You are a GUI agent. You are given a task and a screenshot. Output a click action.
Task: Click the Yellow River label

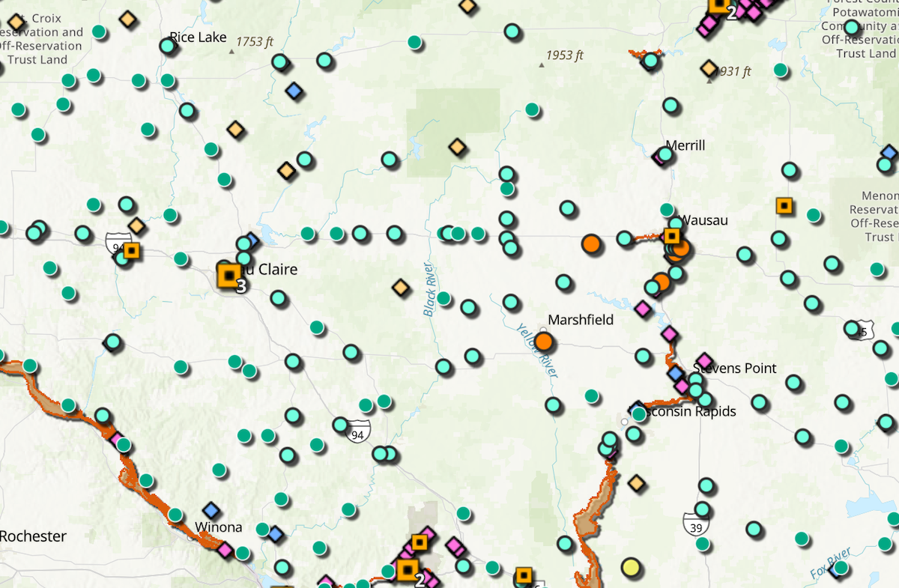click(537, 349)
